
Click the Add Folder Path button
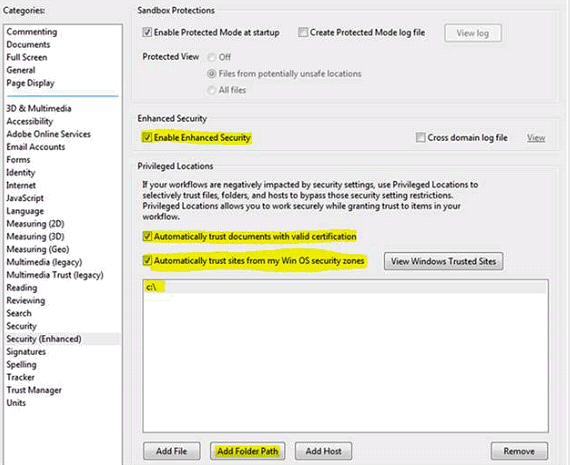pos(248,451)
